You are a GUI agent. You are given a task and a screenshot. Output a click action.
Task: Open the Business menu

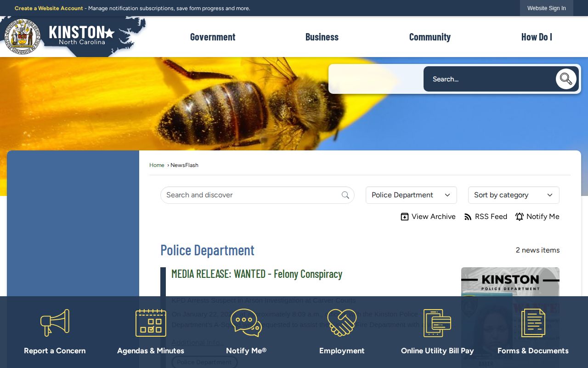[322, 37]
